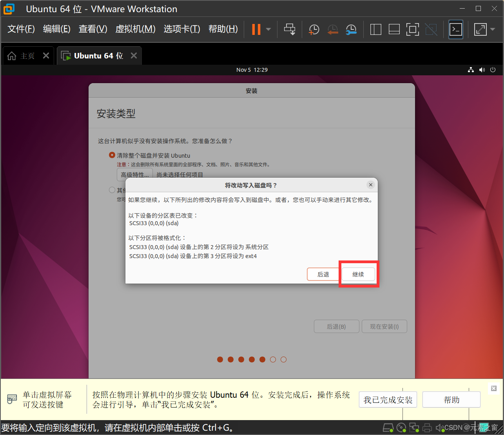Click the keyboard icon in hint bar
Image resolution: width=504 pixels, height=435 pixels.
pyautogui.click(x=12, y=400)
